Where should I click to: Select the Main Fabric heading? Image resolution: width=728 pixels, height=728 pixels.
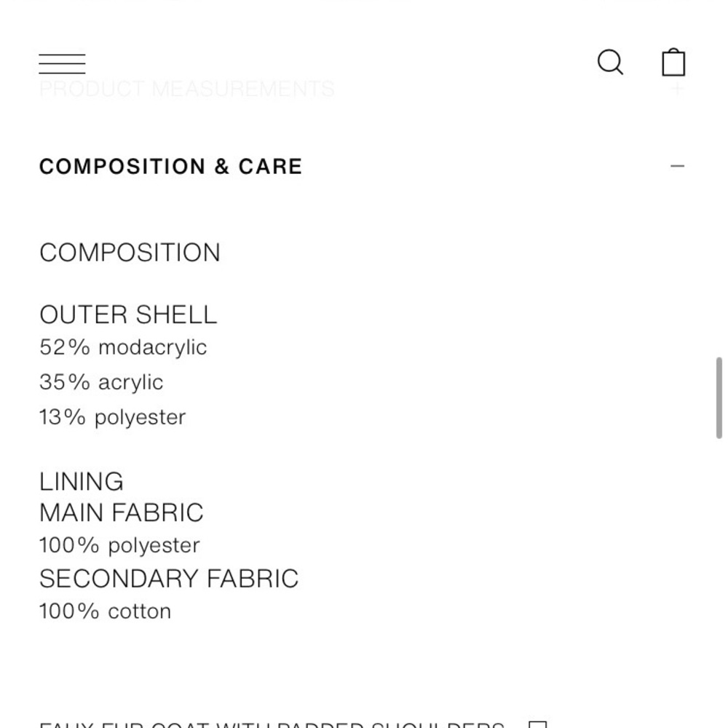pos(122,513)
